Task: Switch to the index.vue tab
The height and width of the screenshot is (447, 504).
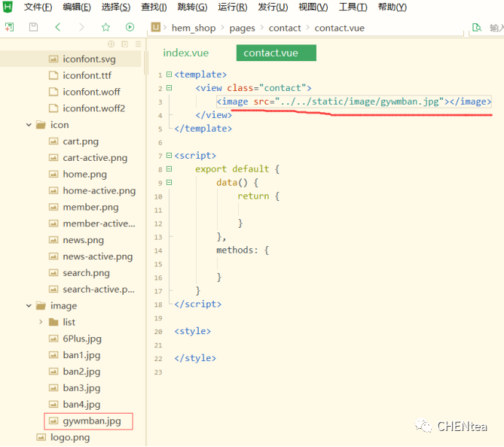Action: 186,52
